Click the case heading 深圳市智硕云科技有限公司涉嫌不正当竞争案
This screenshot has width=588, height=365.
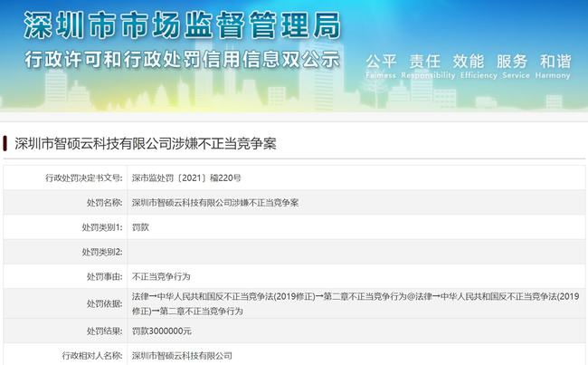click(146, 143)
